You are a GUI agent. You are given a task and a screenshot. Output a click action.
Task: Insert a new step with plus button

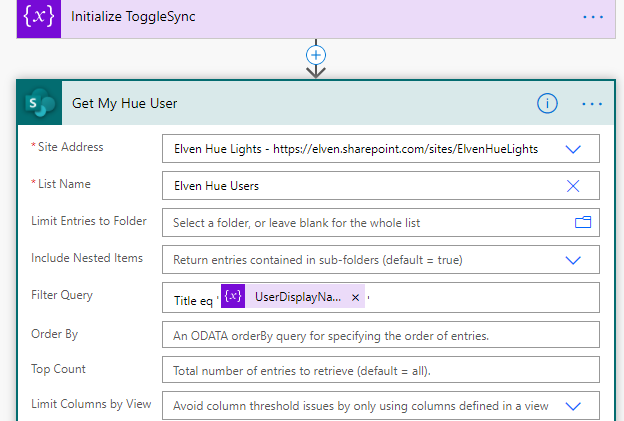click(316, 55)
